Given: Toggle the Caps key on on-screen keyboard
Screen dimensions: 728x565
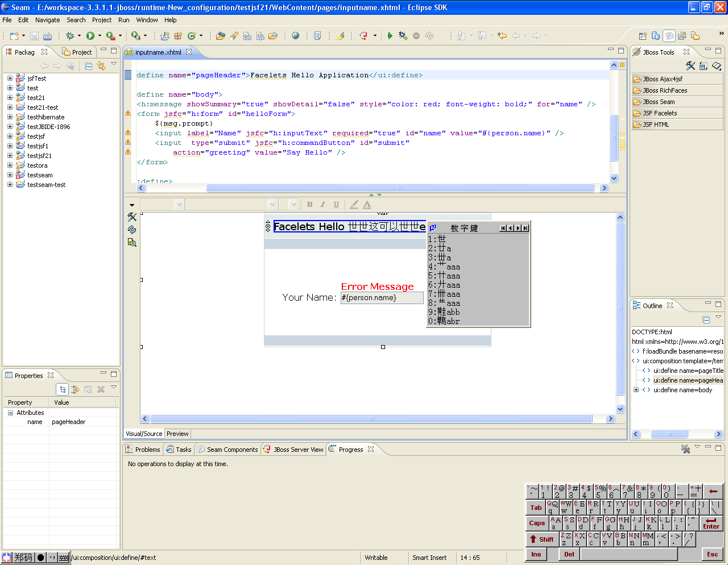Looking at the screenshot, I should coord(537,523).
